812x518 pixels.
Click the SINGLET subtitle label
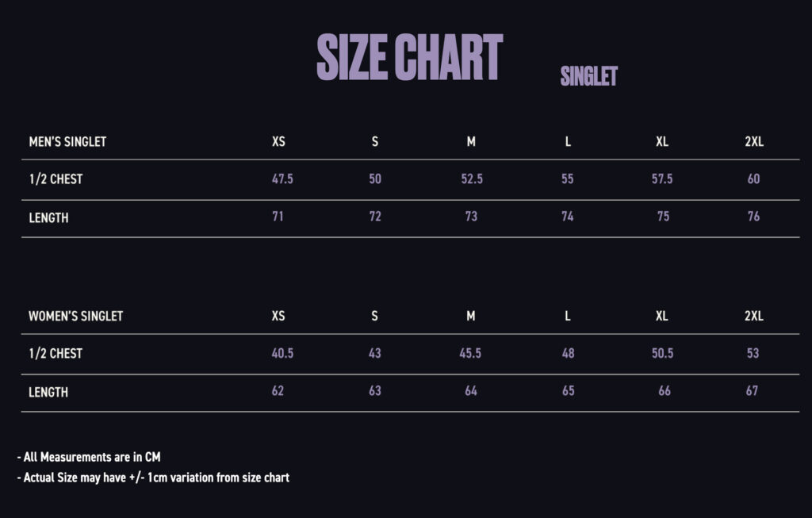pyautogui.click(x=588, y=76)
